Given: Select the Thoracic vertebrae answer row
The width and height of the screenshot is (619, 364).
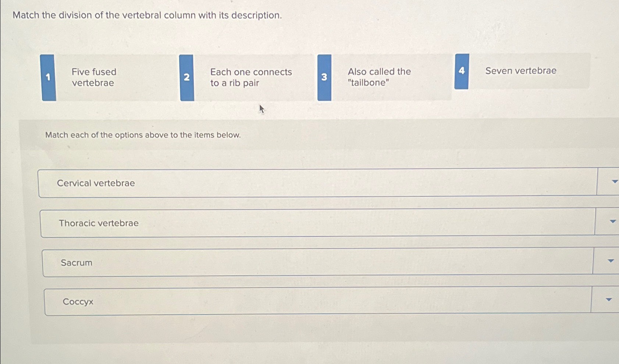Looking at the screenshot, I should pos(280,222).
